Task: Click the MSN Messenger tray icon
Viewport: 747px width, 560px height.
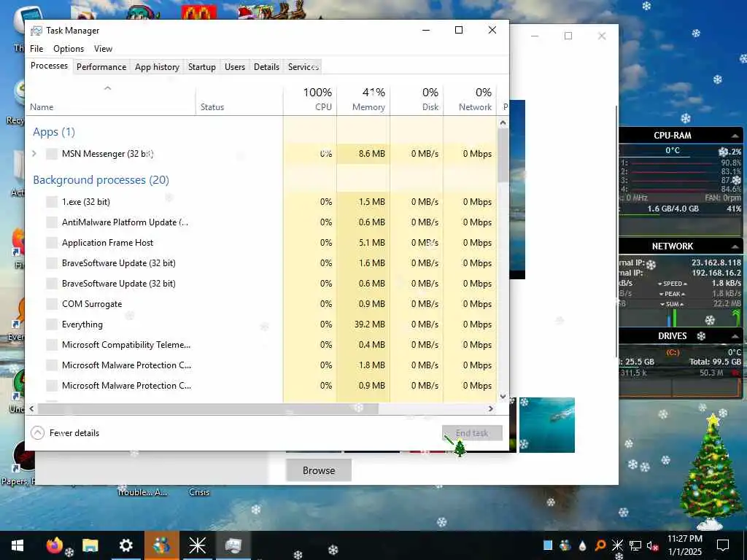Action: click(x=565, y=545)
